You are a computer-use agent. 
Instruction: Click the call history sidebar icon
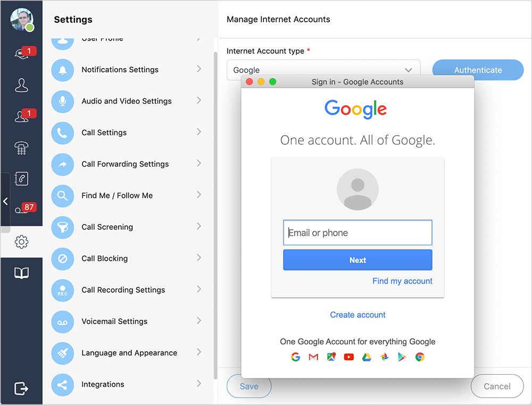21,179
